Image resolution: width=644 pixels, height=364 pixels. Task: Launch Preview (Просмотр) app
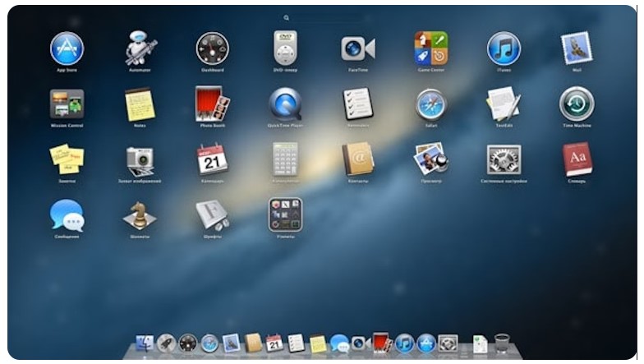[x=430, y=159]
